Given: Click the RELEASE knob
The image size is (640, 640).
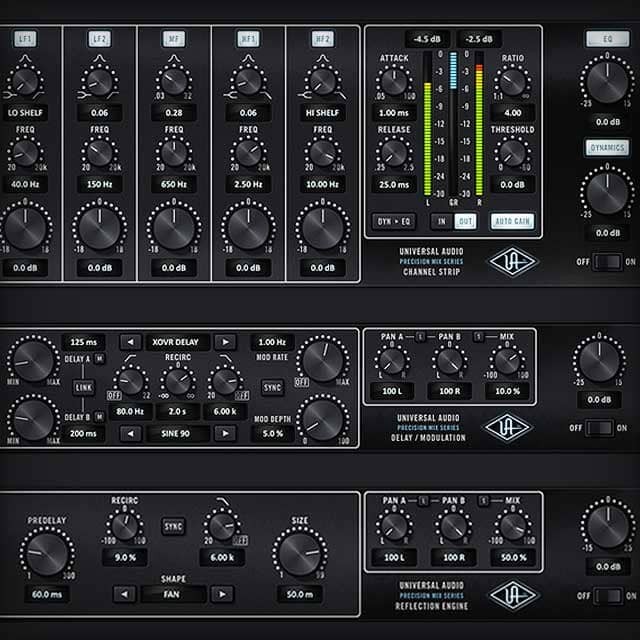Looking at the screenshot, I should pyautogui.click(x=394, y=153).
